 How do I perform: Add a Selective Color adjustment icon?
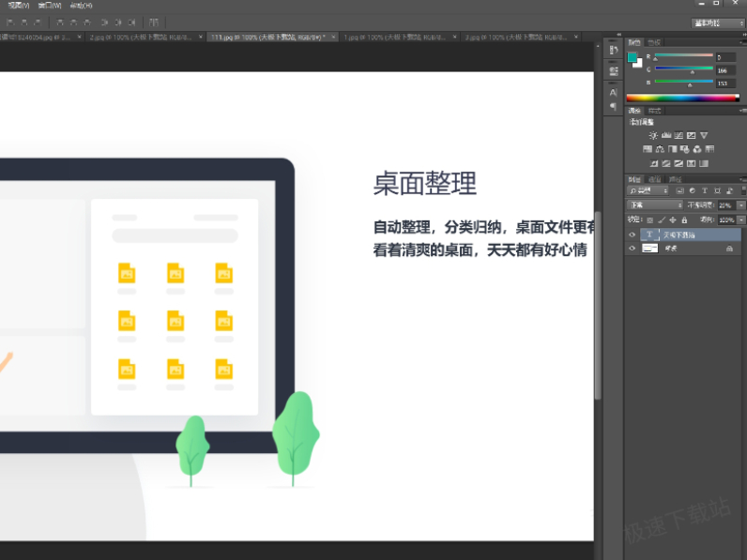tap(692, 163)
